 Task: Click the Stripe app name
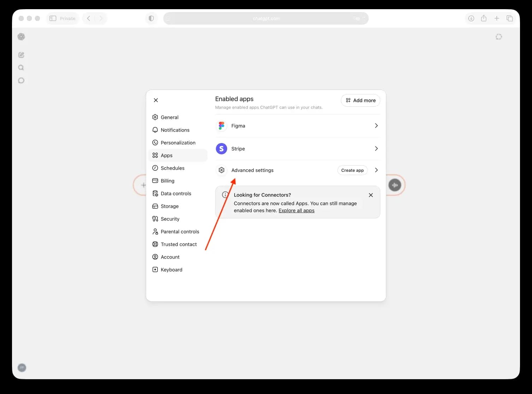coord(238,148)
